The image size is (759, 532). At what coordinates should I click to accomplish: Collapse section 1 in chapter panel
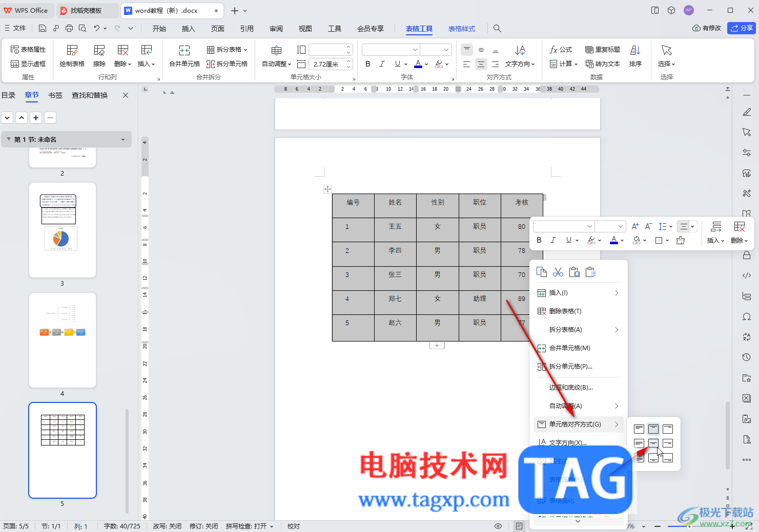(x=8, y=139)
